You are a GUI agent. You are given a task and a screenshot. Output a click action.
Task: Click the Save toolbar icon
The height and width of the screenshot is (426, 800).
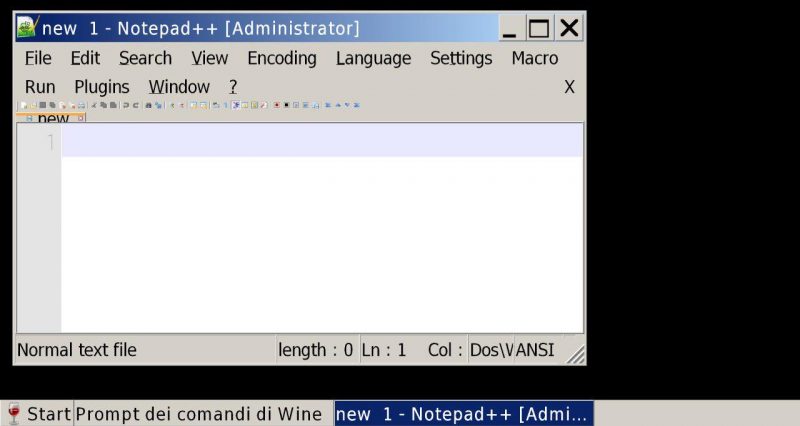click(43, 105)
